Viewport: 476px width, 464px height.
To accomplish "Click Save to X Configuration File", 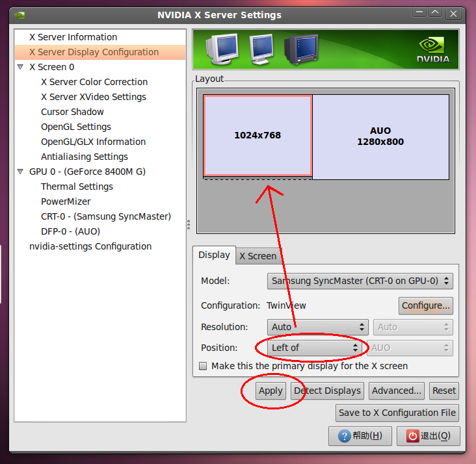I will [x=397, y=413].
